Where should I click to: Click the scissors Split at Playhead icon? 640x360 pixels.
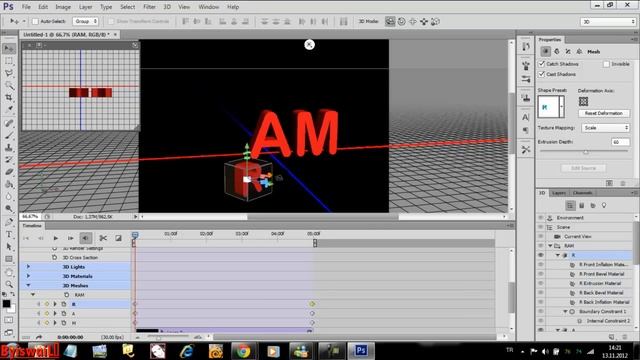tap(103, 238)
